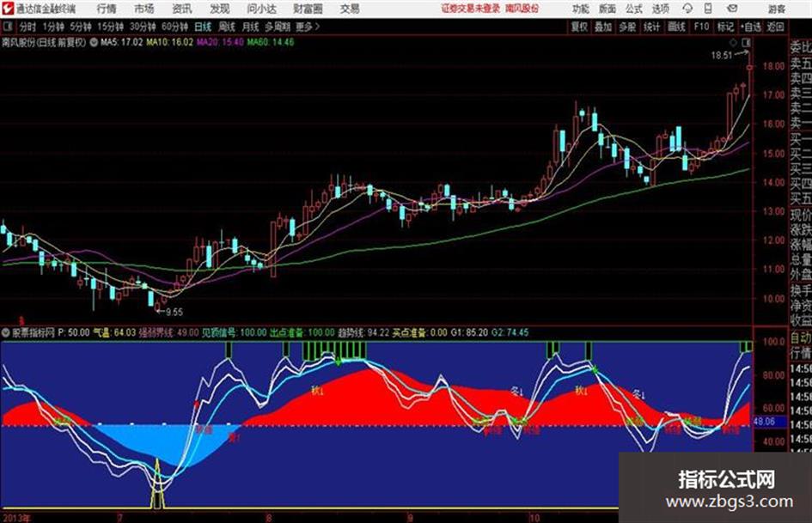Viewport: 812px width, 523px height.
Task: Click the 叠加 toolbar button
Action: click(603, 27)
